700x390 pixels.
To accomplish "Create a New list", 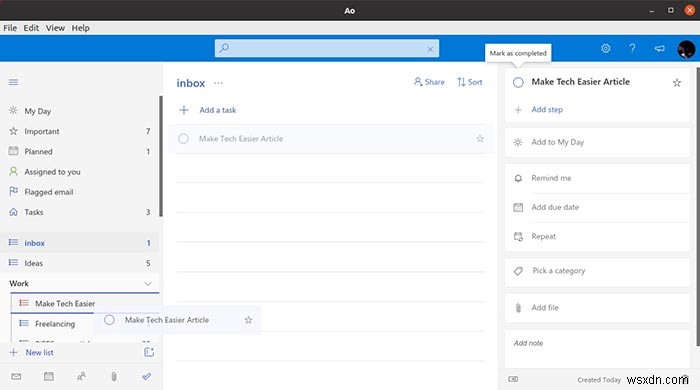I will (32, 353).
